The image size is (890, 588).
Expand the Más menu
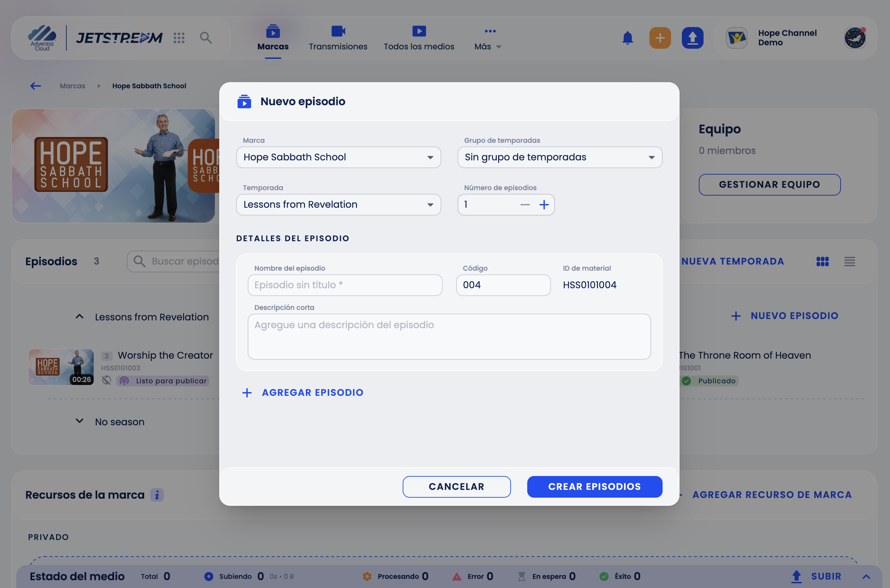(488, 39)
